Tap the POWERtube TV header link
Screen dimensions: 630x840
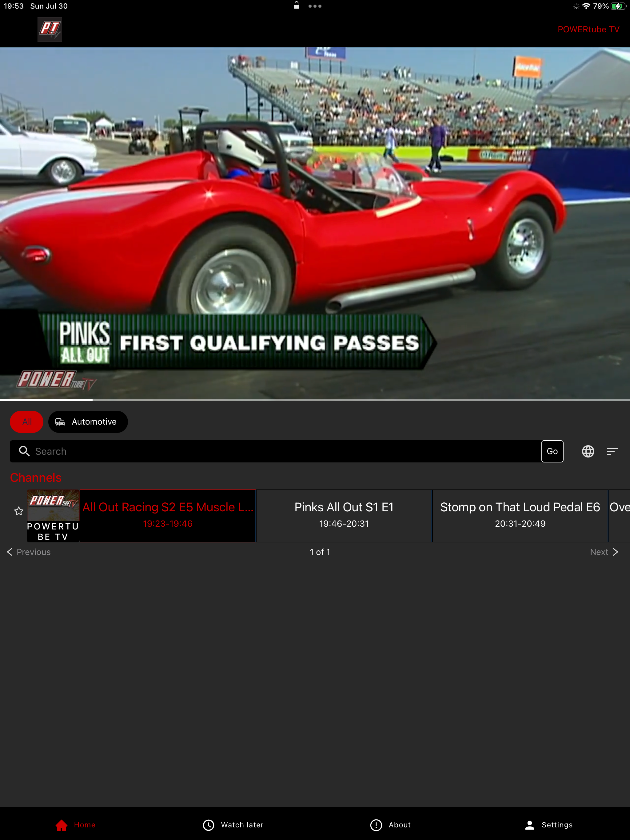(x=588, y=29)
